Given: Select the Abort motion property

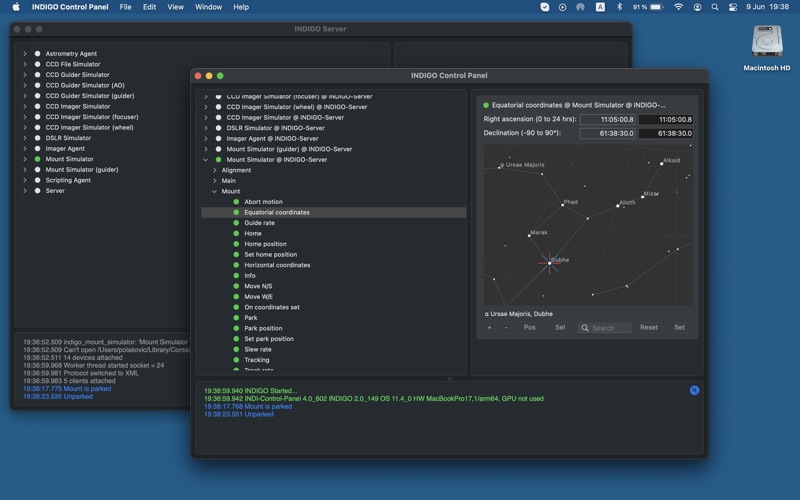Looking at the screenshot, I should click(x=263, y=202).
